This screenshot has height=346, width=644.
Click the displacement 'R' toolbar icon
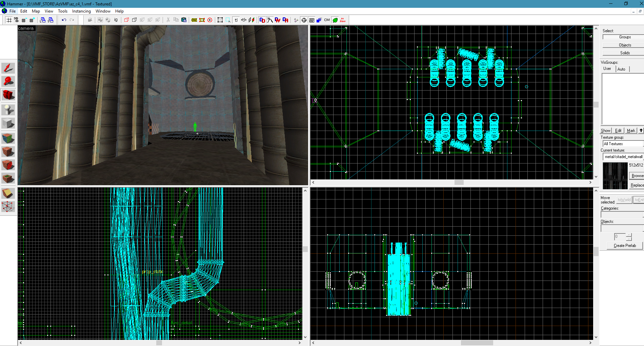(285, 20)
